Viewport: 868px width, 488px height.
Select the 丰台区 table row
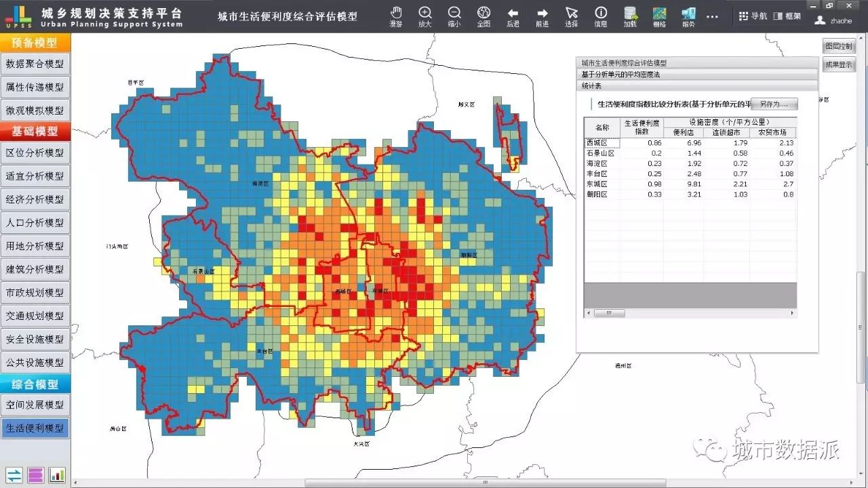pyautogui.click(x=690, y=174)
